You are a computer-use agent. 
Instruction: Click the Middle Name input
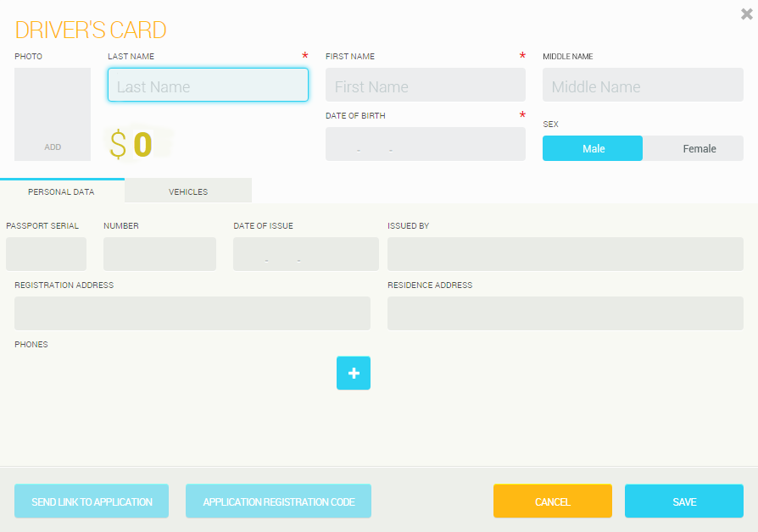point(643,86)
